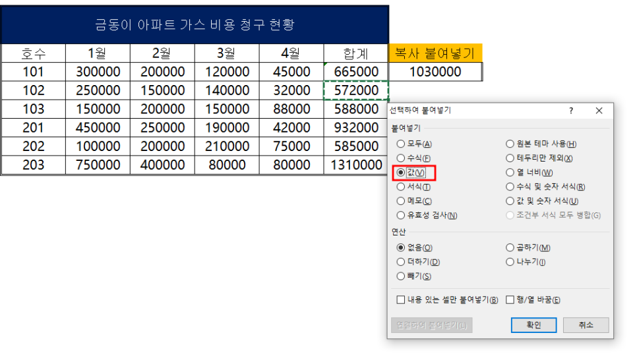Select the 400000 cell in row 203
Image resolution: width=637 pixels, height=364 pixels.
(162, 165)
